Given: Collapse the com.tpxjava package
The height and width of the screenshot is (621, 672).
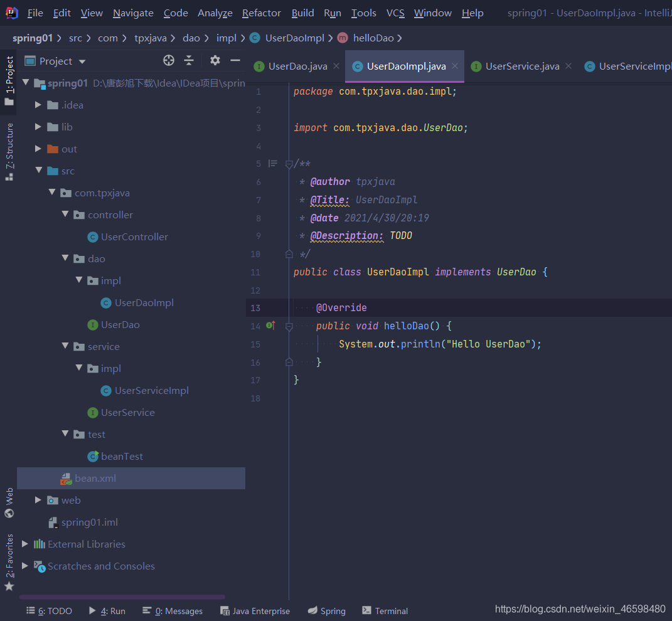Looking at the screenshot, I should click(52, 192).
